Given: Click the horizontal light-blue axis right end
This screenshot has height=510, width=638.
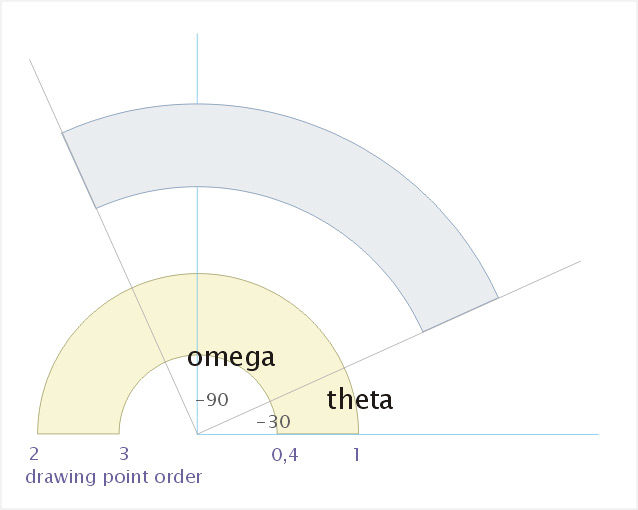Looking at the screenshot, I should pos(596,434).
